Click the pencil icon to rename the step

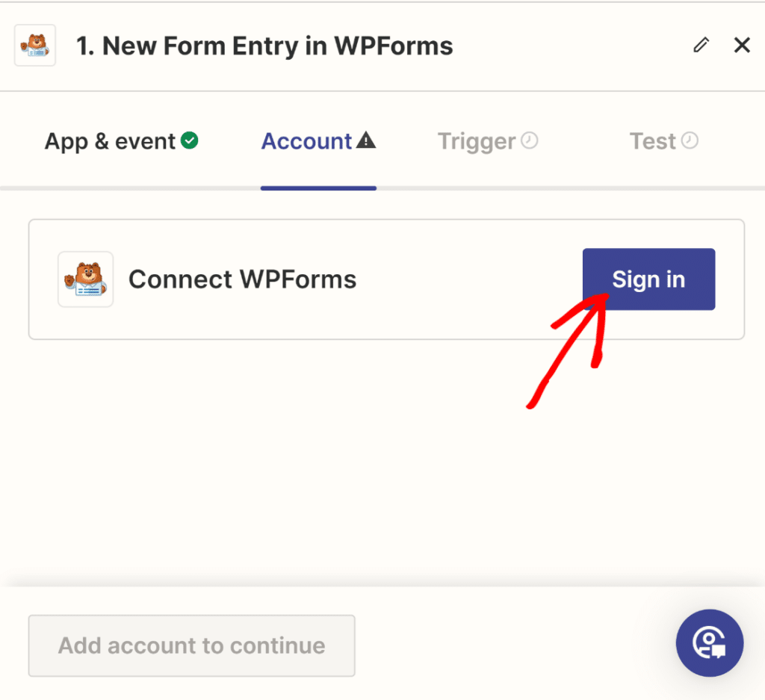click(x=701, y=45)
